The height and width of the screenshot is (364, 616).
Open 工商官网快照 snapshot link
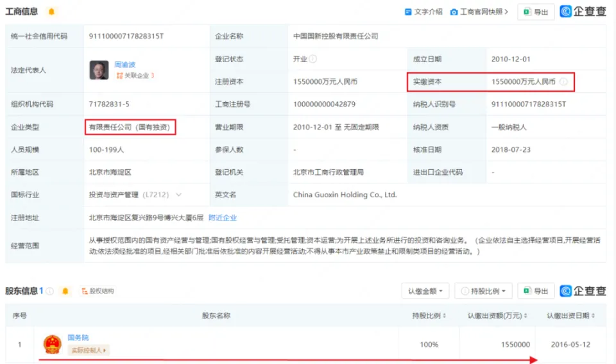[479, 12]
